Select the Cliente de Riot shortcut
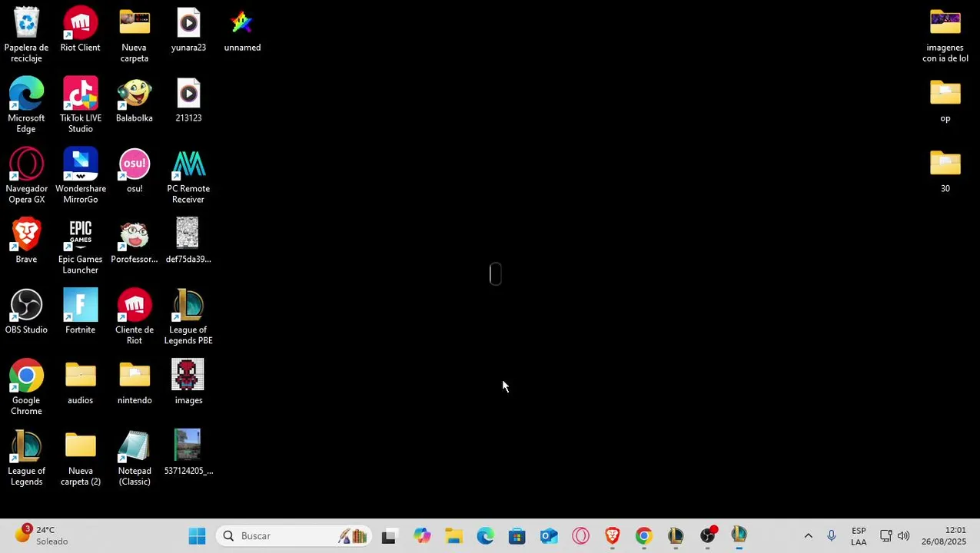 tap(135, 317)
